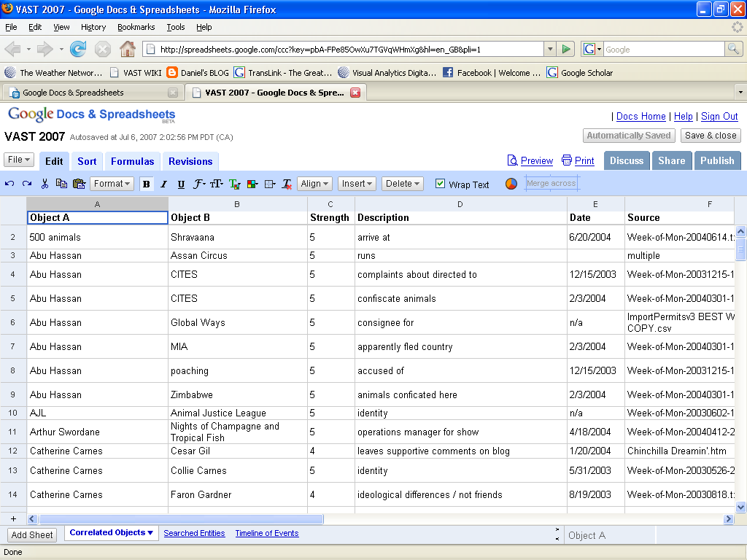Click the remove formatting icon
Image resolution: width=747 pixels, height=560 pixels.
pyautogui.click(x=287, y=184)
